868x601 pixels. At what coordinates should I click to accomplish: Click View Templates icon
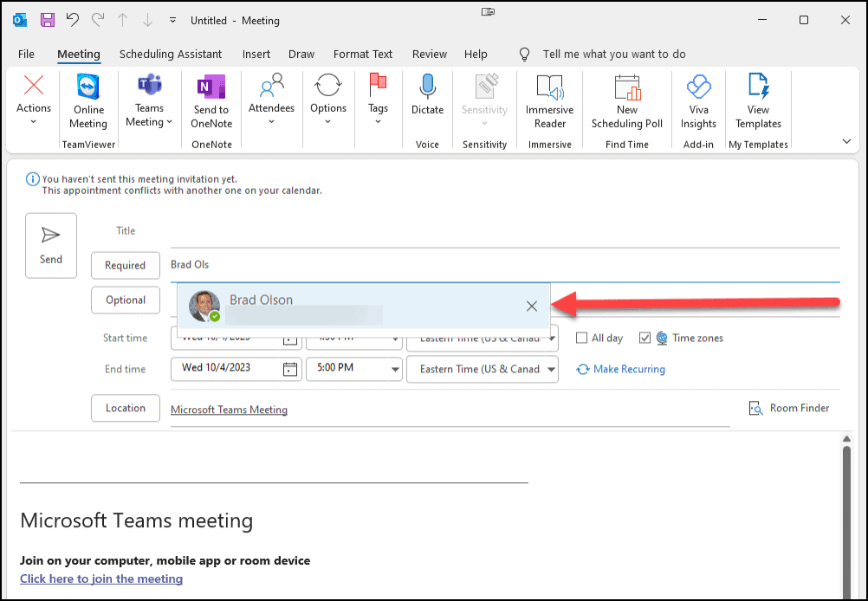coord(758,86)
